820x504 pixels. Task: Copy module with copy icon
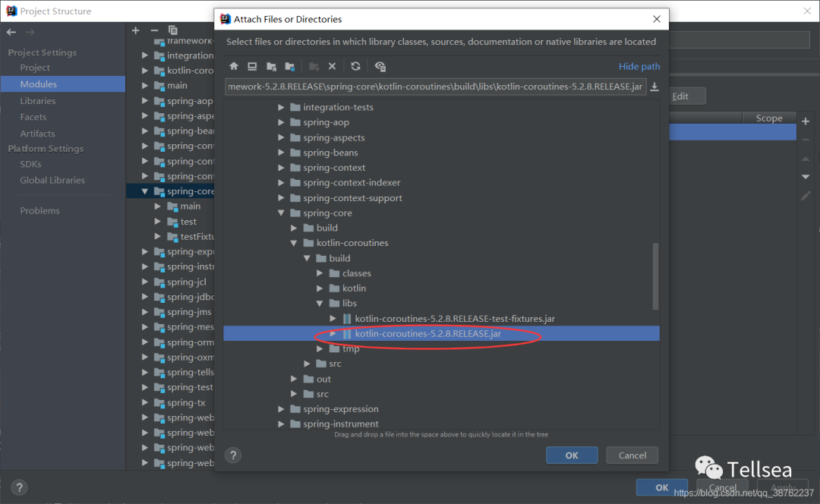[173, 30]
